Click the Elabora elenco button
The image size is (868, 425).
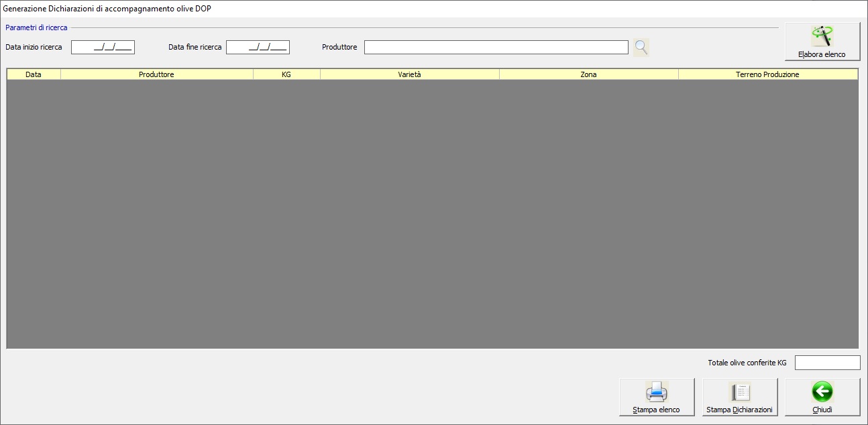pyautogui.click(x=822, y=42)
